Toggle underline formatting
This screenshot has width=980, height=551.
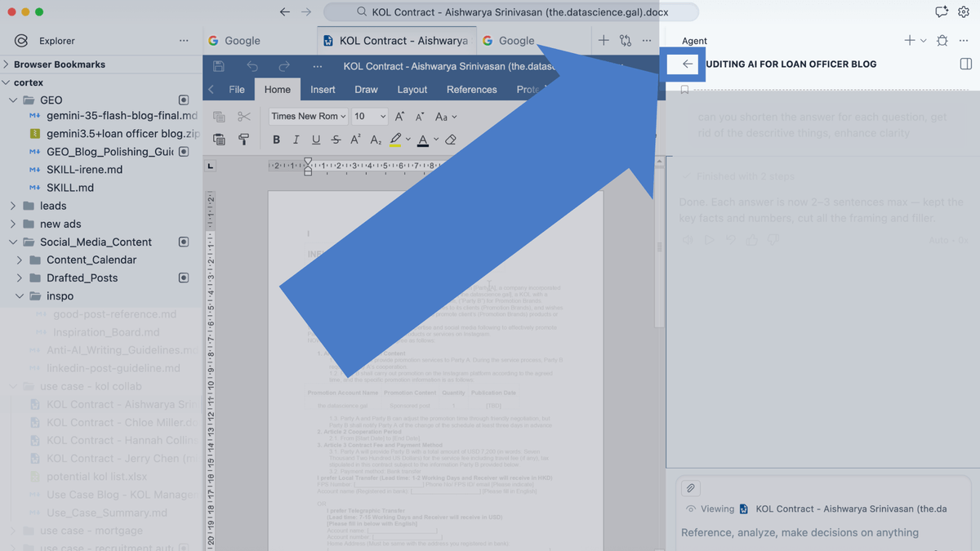[316, 140]
